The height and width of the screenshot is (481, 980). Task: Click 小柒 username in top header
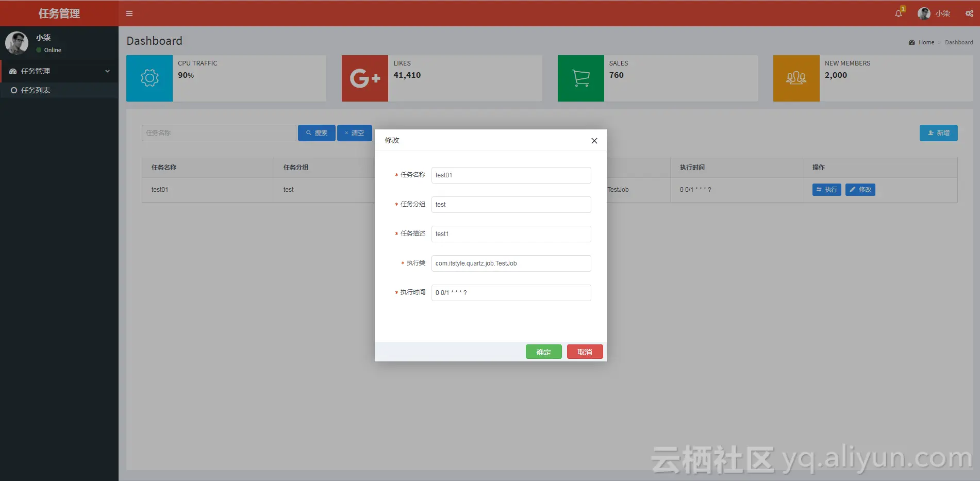pyautogui.click(x=943, y=13)
